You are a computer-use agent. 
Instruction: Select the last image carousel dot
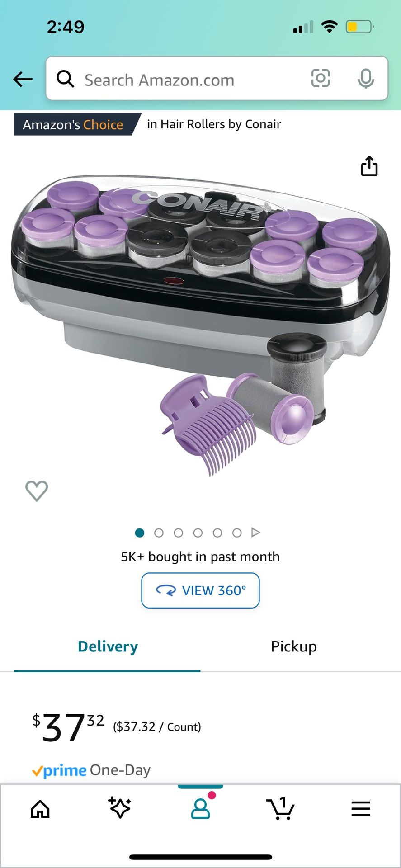point(237,533)
